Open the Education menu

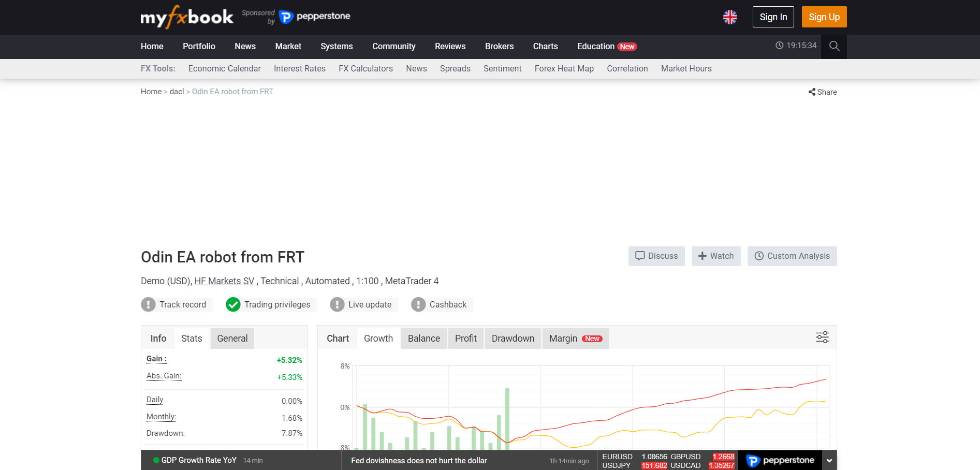[x=596, y=47]
